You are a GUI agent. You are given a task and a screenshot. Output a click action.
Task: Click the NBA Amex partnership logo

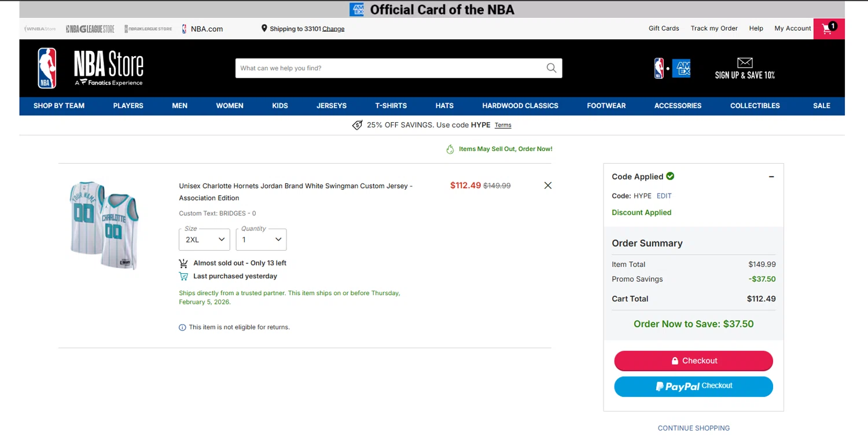coord(672,68)
